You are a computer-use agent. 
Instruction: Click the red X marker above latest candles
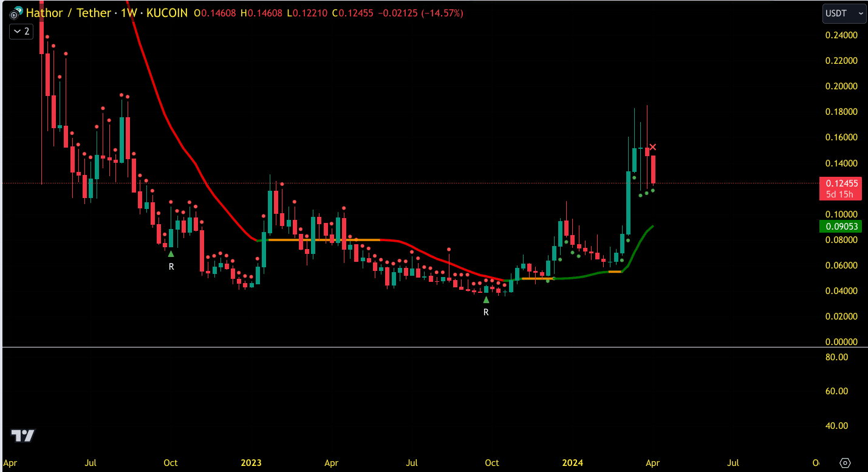(653, 147)
